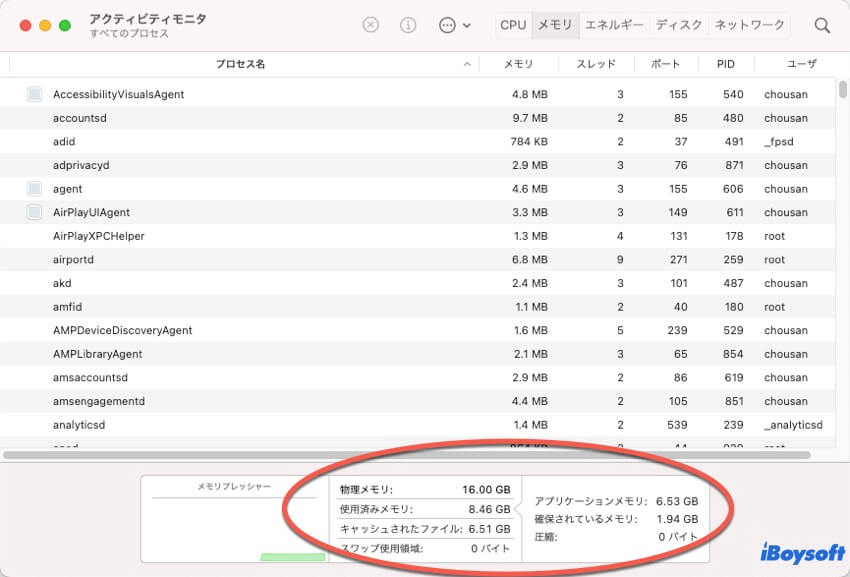
Task: Sort by the ユーザ column header
Action: (801, 64)
